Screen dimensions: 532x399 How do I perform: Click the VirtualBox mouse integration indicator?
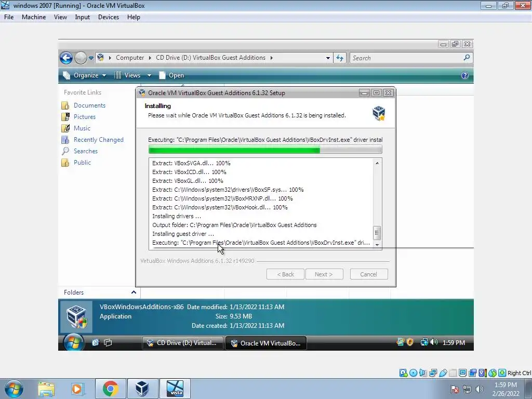click(493, 373)
